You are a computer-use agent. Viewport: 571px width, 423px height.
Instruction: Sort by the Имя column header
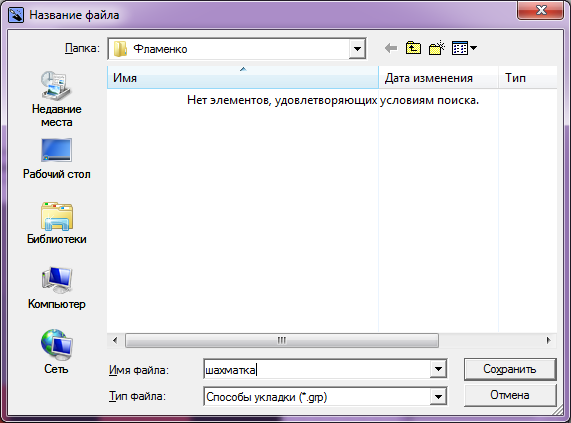(243, 78)
